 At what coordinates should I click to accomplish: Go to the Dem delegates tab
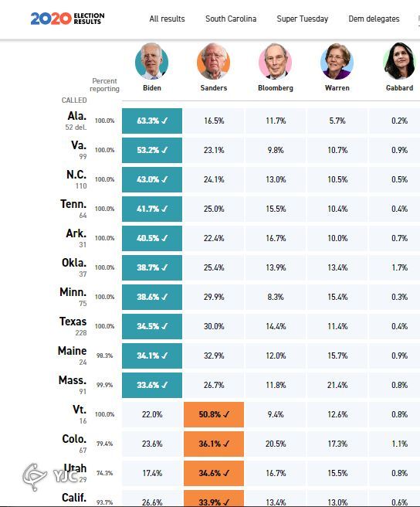coord(374,19)
